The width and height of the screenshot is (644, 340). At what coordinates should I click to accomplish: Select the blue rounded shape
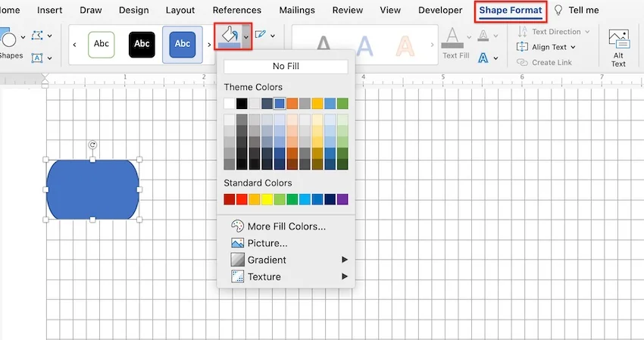[92, 189]
